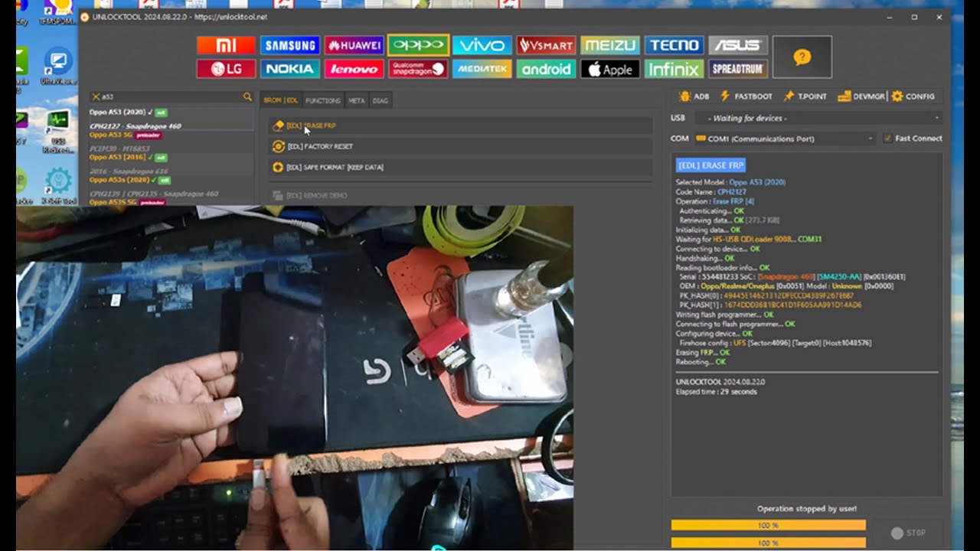
Task: Select the Tecno brand logo
Action: (x=674, y=46)
